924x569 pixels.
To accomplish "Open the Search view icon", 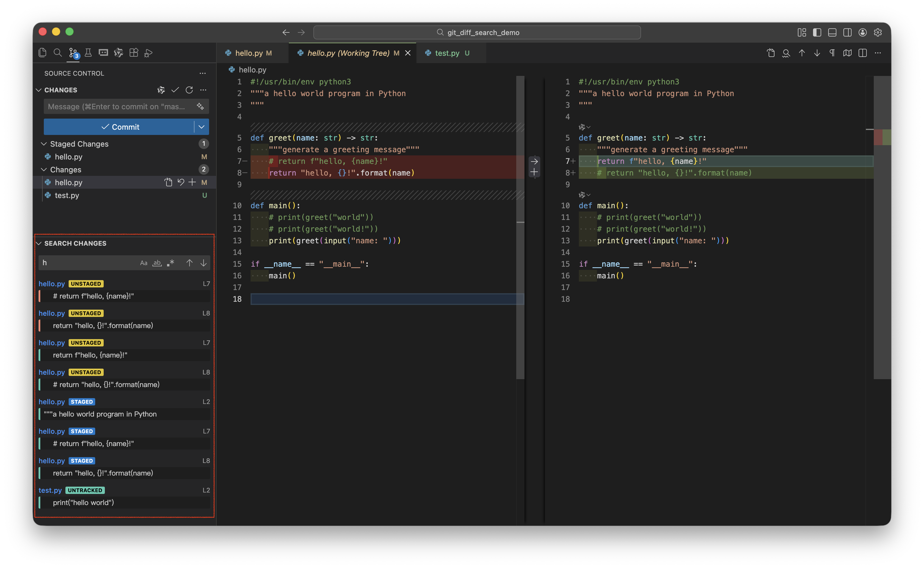I will 58,53.
